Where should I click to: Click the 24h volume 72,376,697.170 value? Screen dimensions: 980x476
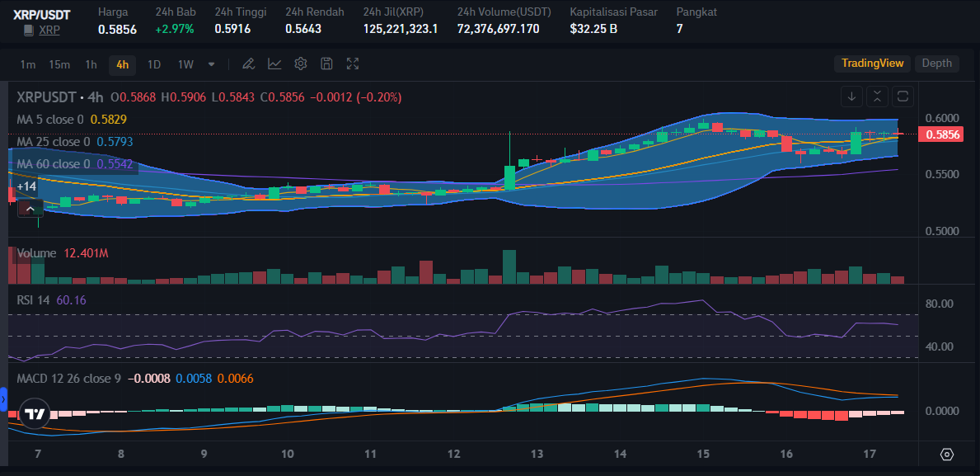[x=498, y=29]
